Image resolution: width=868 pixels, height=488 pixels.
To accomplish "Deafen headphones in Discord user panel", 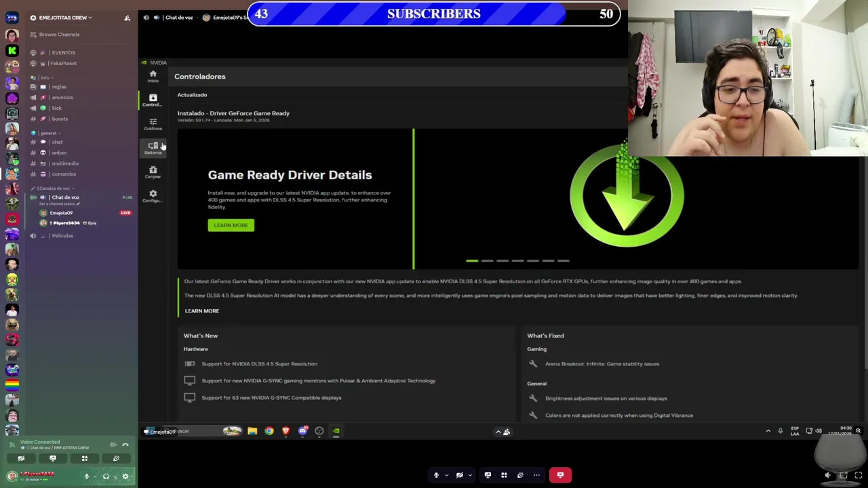I will (x=106, y=476).
